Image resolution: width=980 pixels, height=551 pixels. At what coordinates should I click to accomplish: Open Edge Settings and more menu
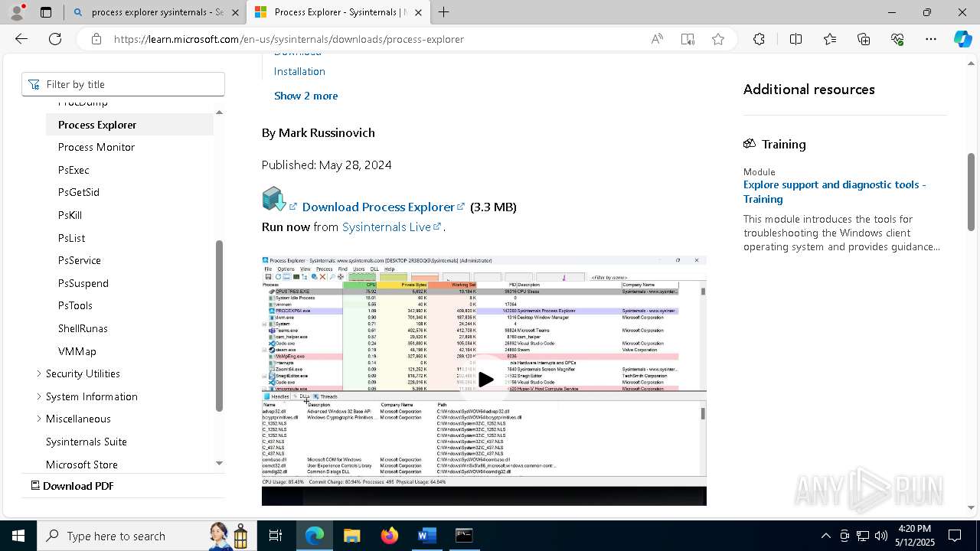pos(931,39)
